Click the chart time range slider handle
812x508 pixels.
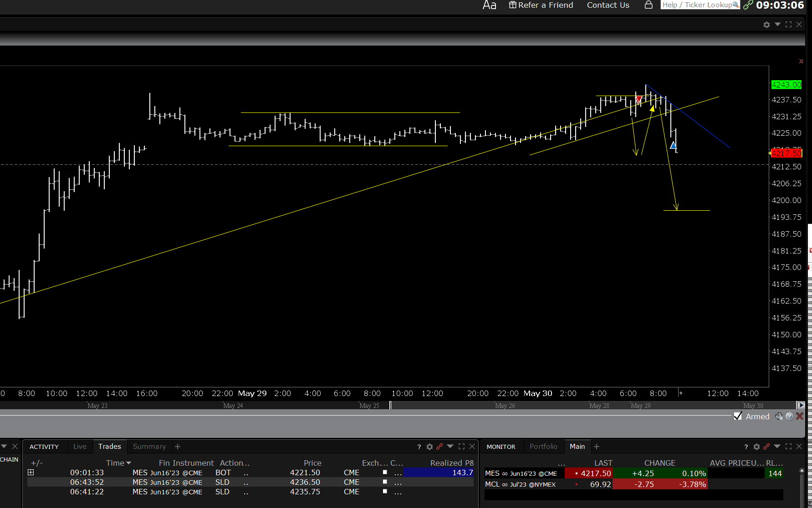[x=390, y=405]
